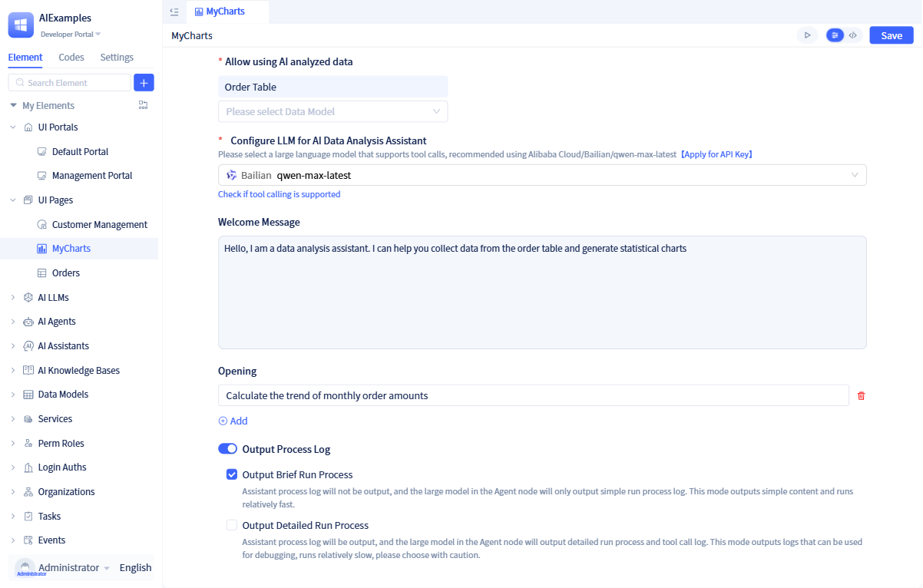The width and height of the screenshot is (923, 588).
Task: Click the add element plus button
Action: click(x=144, y=83)
